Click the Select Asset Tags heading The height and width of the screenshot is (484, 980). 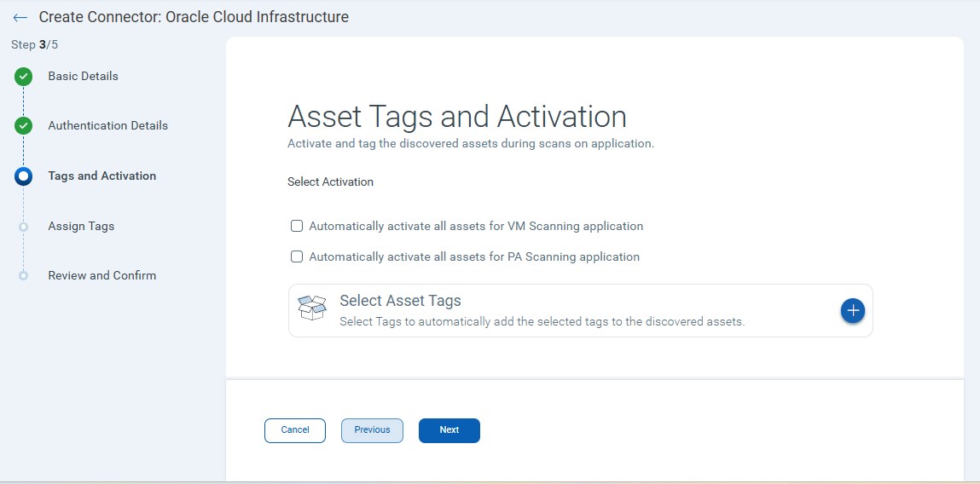[x=400, y=301]
